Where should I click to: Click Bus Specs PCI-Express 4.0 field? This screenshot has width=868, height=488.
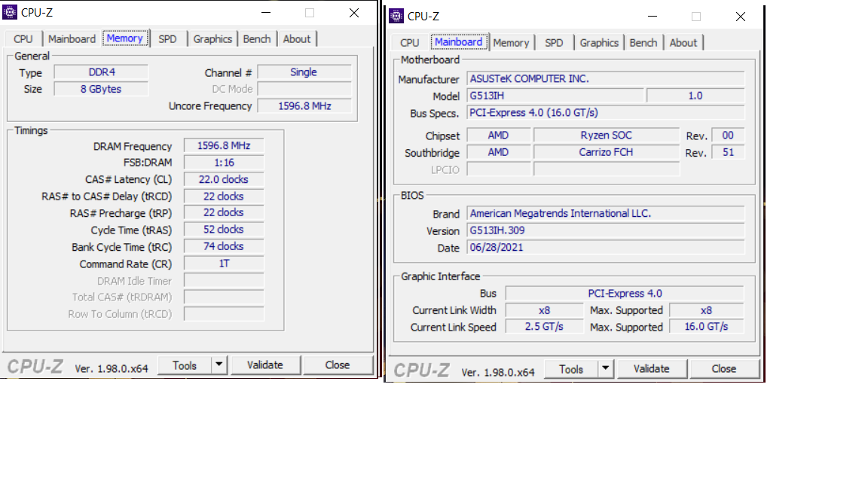pos(606,113)
